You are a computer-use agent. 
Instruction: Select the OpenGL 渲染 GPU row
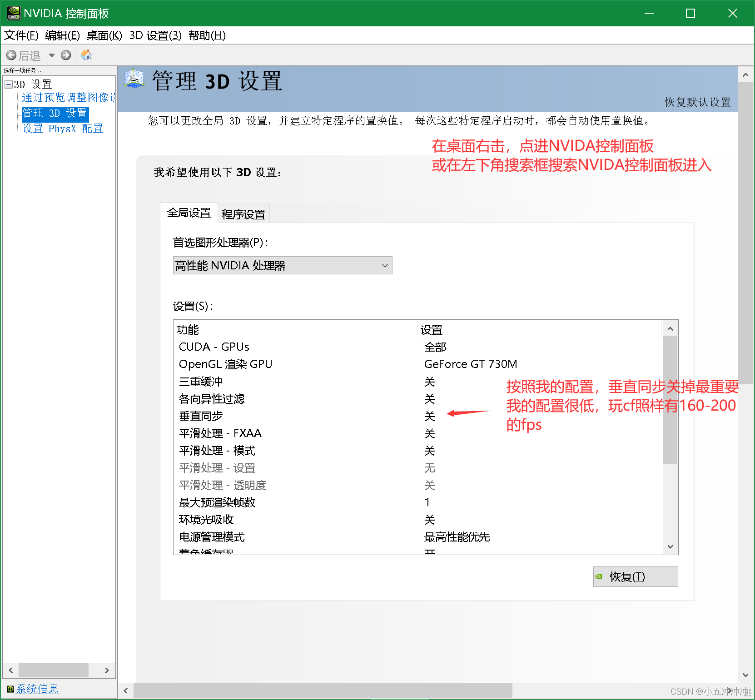[x=418, y=364]
